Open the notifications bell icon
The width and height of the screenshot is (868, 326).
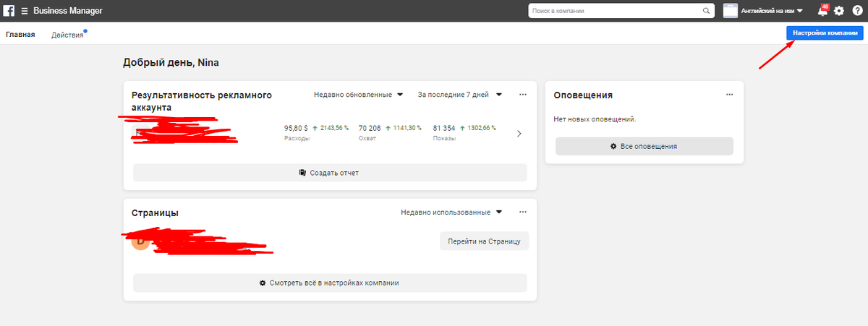click(822, 11)
